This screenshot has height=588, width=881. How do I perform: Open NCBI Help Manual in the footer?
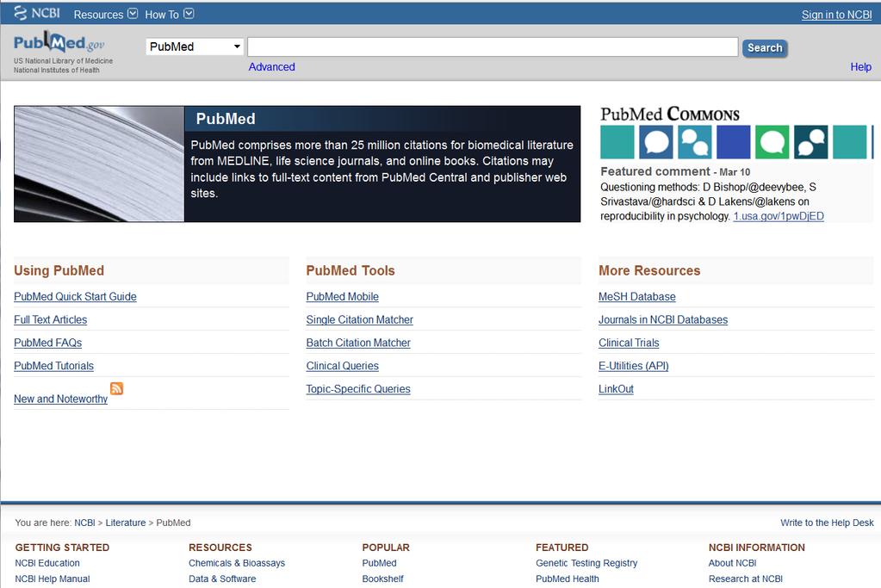53,579
